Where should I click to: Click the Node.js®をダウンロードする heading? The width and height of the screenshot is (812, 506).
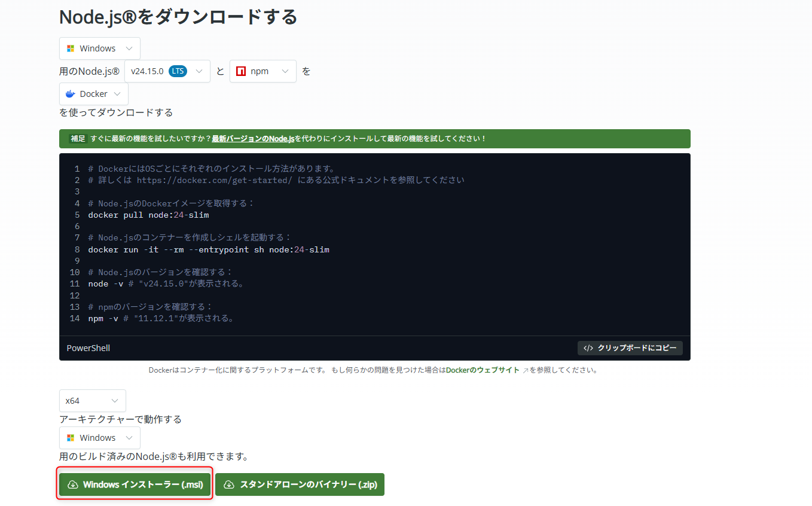coord(178,17)
